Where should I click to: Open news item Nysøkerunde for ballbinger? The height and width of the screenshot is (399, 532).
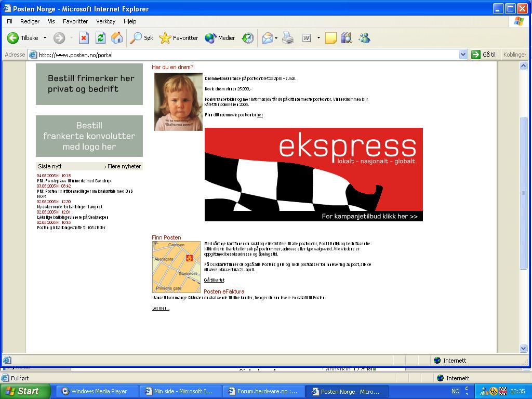(x=70, y=207)
